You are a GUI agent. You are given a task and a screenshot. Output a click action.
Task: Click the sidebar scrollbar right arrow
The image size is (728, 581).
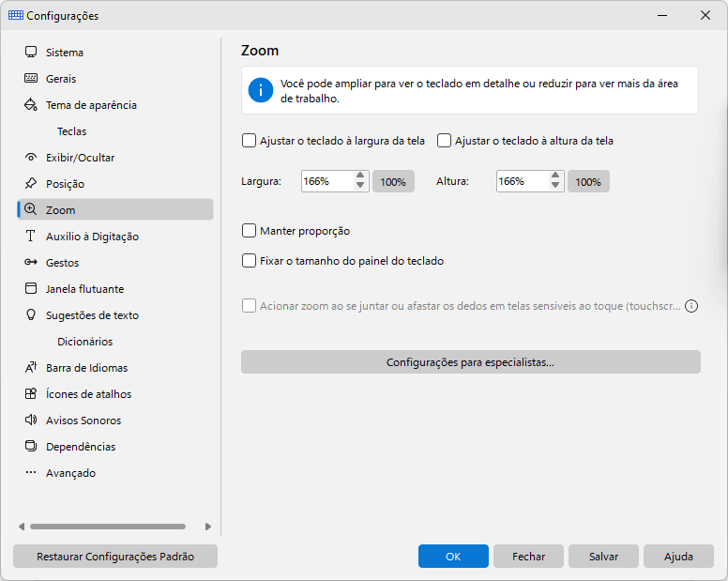pyautogui.click(x=208, y=527)
